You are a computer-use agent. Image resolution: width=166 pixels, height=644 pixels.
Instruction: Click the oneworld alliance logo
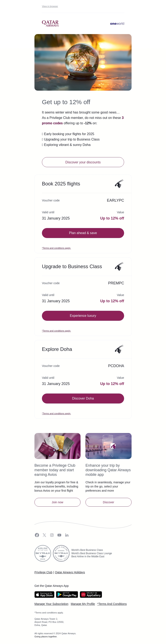(x=117, y=24)
